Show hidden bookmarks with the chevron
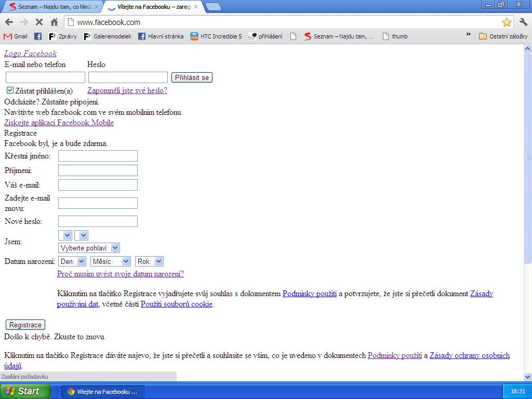 point(469,34)
